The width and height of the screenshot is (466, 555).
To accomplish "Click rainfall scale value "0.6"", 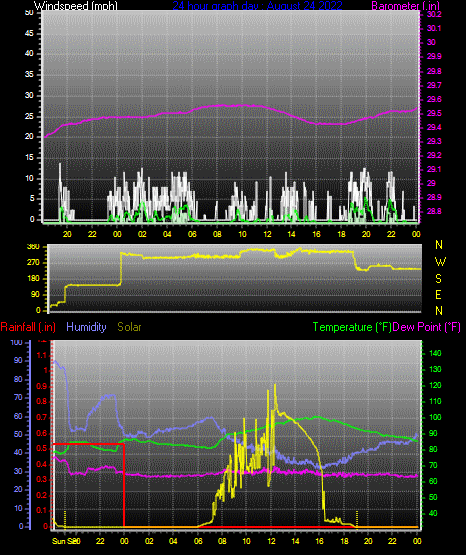I will coord(42,433).
